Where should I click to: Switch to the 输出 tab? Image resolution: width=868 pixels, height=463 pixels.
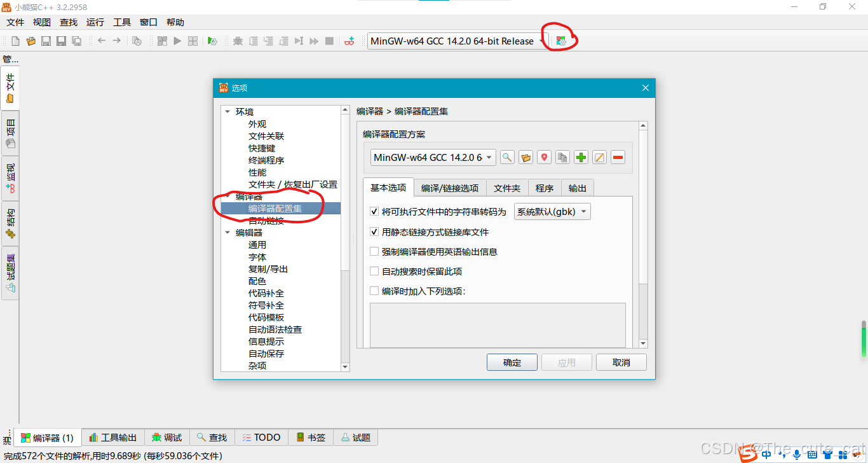[578, 188]
